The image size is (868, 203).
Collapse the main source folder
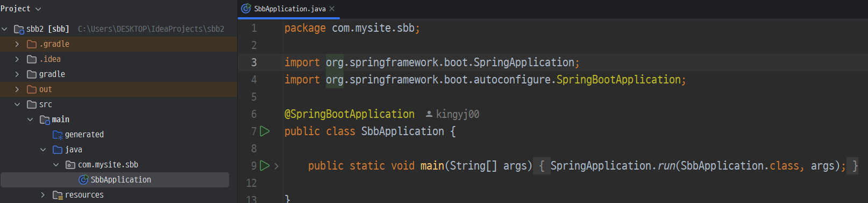pos(30,120)
